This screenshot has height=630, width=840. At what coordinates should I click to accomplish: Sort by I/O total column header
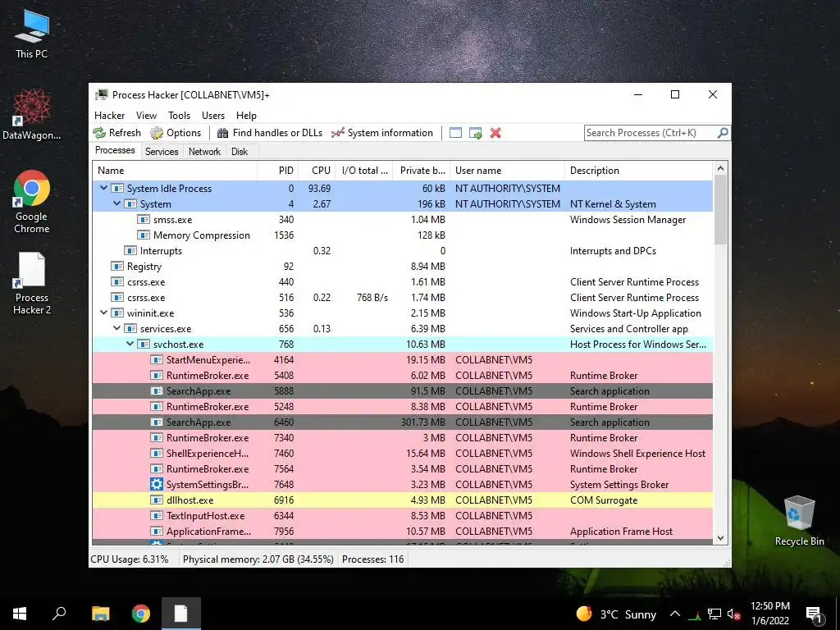click(364, 171)
